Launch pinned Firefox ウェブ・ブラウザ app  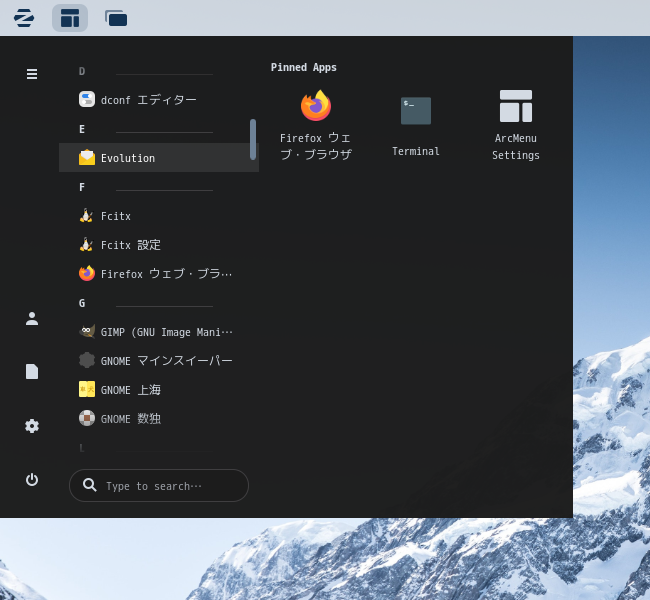click(315, 125)
